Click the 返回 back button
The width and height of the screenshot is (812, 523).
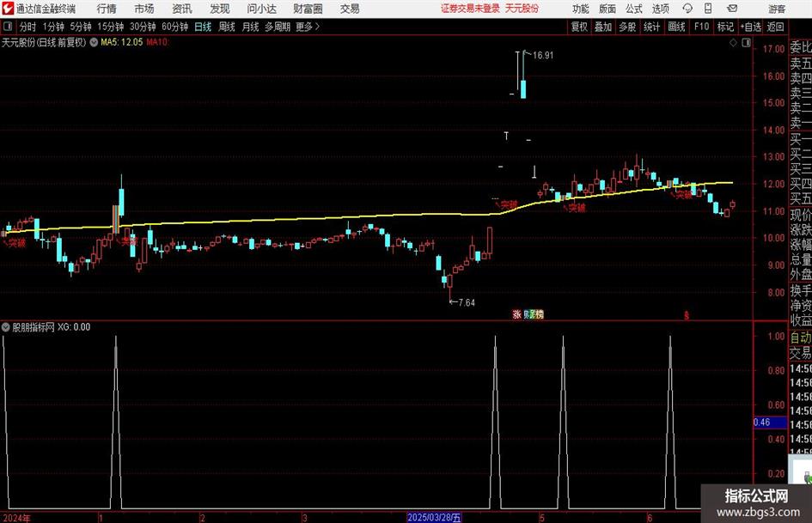[x=775, y=27]
